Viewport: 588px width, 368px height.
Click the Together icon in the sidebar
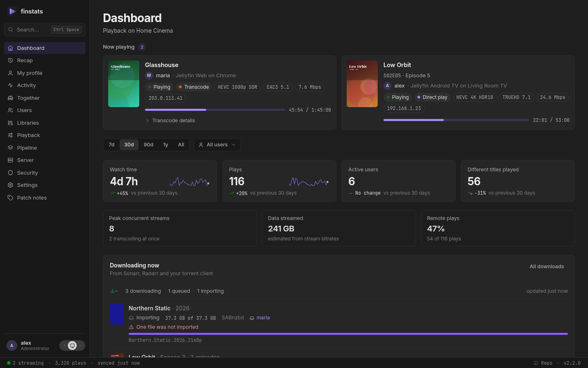10,98
